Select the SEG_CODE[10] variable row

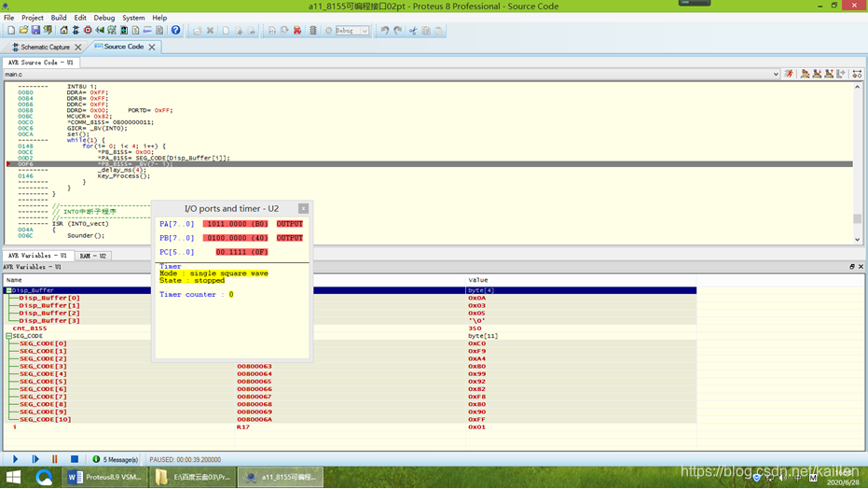[350, 419]
